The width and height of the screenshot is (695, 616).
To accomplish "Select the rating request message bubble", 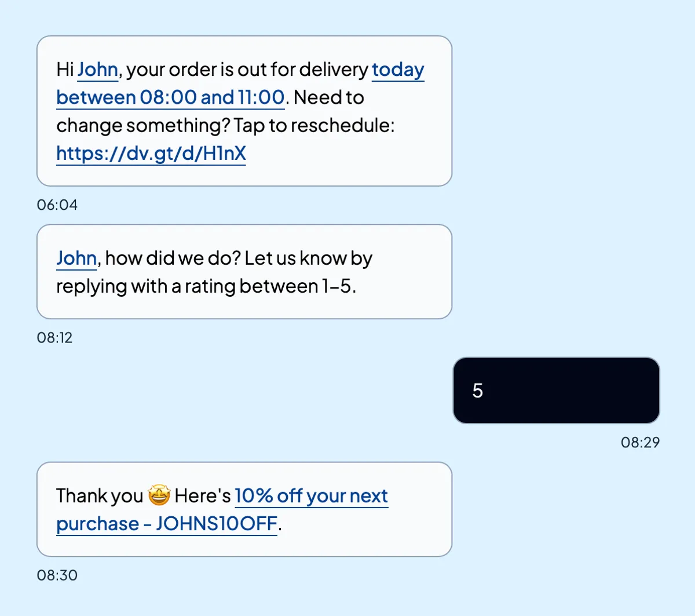I will pos(243,271).
